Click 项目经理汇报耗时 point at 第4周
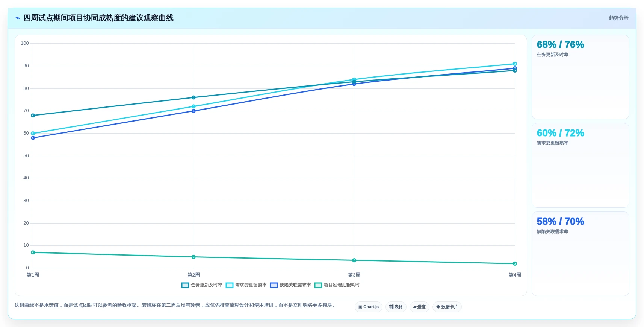The height and width of the screenshot is (327, 644). (515, 264)
